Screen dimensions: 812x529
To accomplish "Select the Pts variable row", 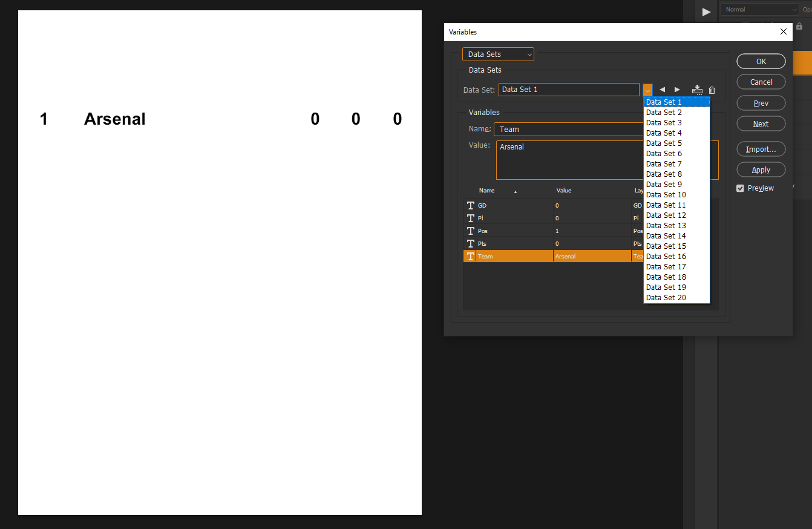I will (x=553, y=243).
